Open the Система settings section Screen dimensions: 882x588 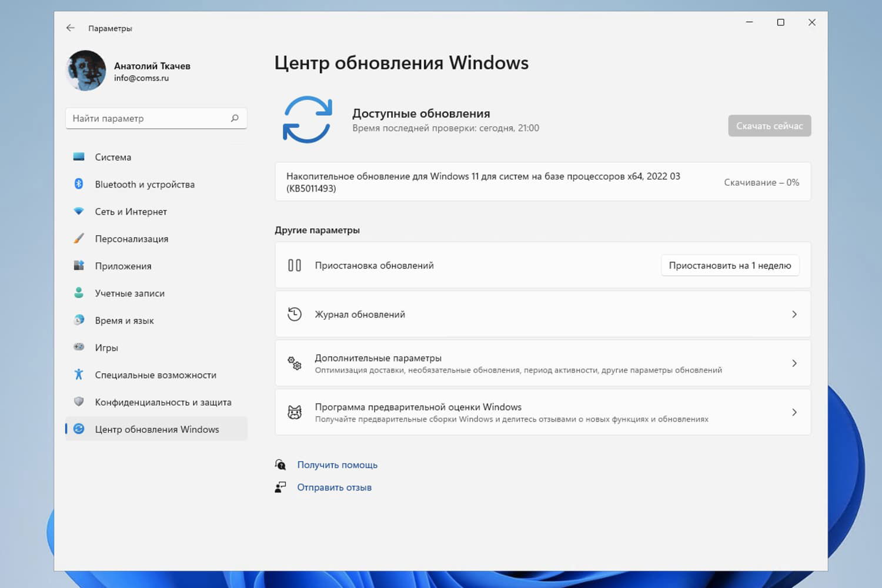click(156, 157)
